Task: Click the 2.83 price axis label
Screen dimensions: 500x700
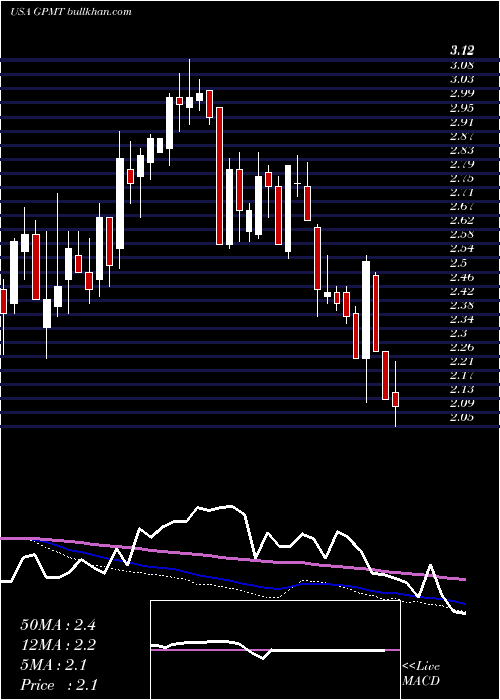Action: coord(462,150)
